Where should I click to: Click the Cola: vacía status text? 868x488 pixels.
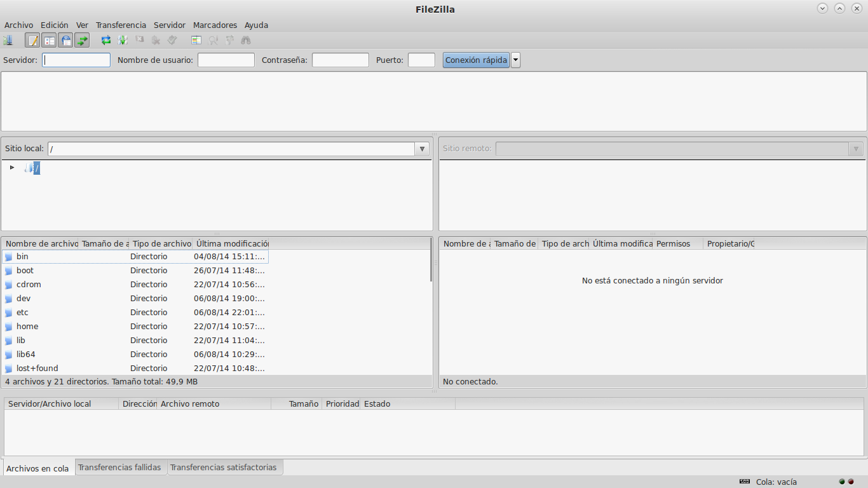[x=776, y=482]
